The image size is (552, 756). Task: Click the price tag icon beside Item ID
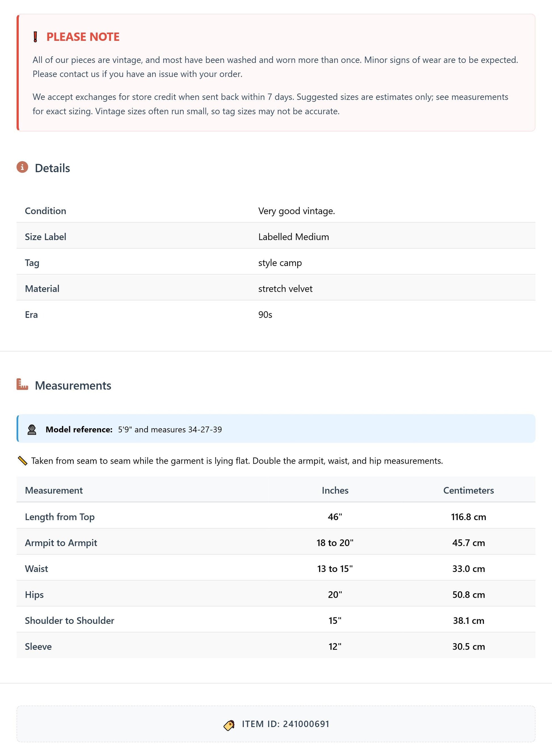229,725
